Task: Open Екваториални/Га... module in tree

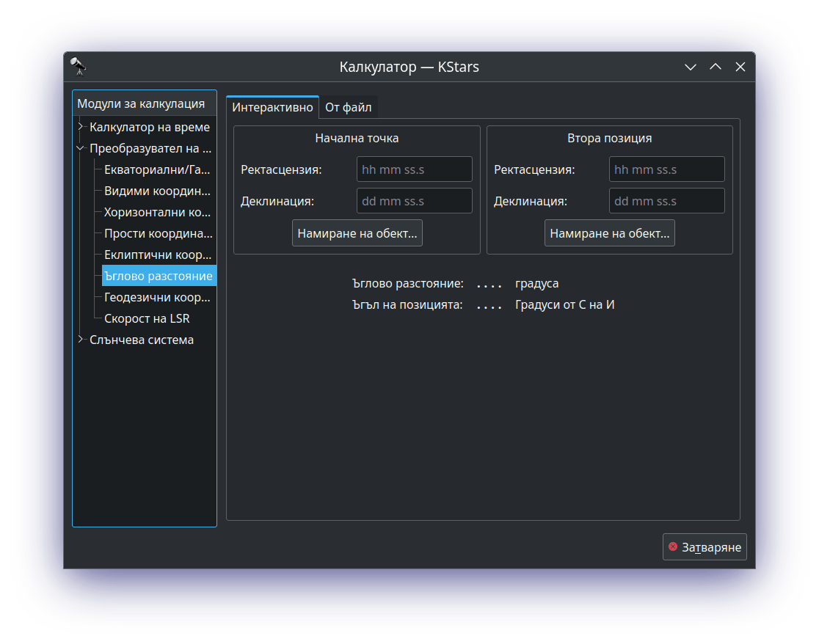Action: (x=157, y=169)
